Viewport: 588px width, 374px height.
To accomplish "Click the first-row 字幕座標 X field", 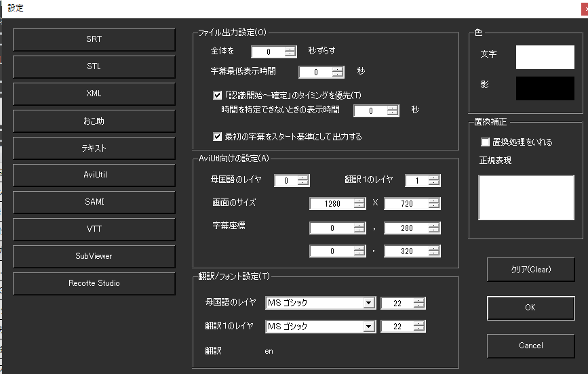I will pos(332,228).
